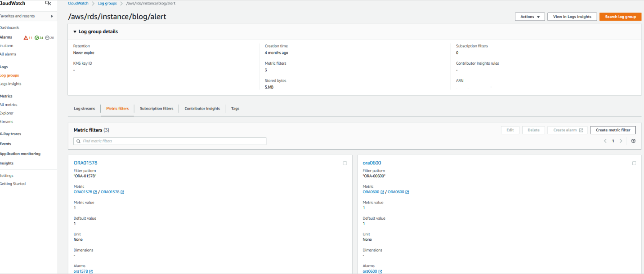Click the Create metric filter button
Image resolution: width=644 pixels, height=274 pixels.
(613, 130)
